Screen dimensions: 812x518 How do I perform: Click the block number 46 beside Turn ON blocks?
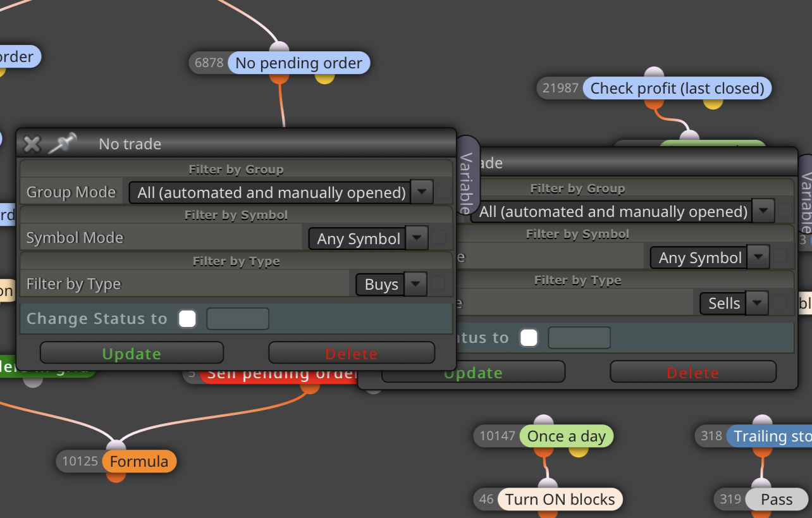[x=486, y=499]
